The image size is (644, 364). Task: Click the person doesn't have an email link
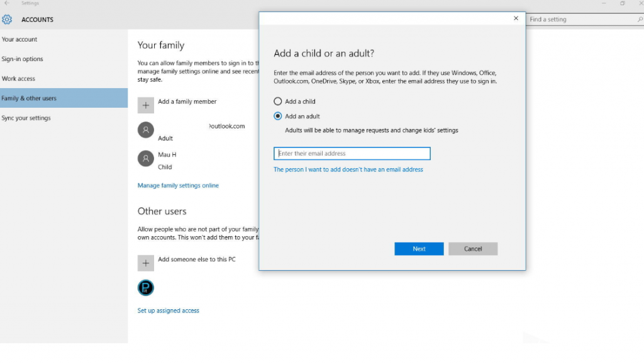pos(348,169)
